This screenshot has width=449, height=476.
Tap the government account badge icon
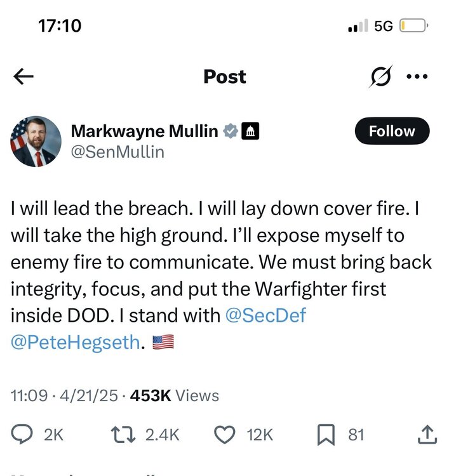(251, 131)
